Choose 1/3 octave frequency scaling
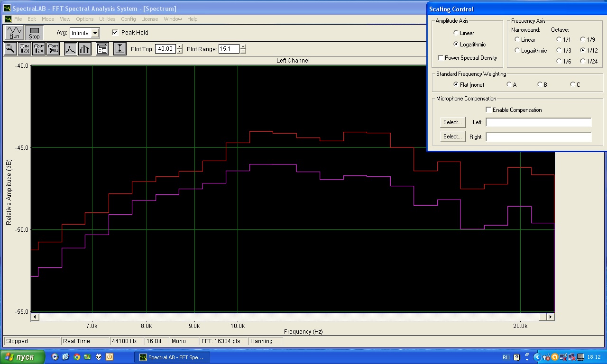Screen dimensions: 607x364 560,51
